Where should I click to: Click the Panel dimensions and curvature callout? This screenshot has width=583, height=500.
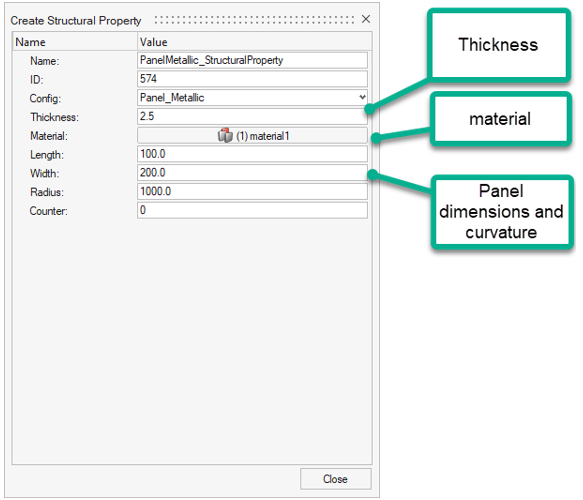pyautogui.click(x=502, y=212)
